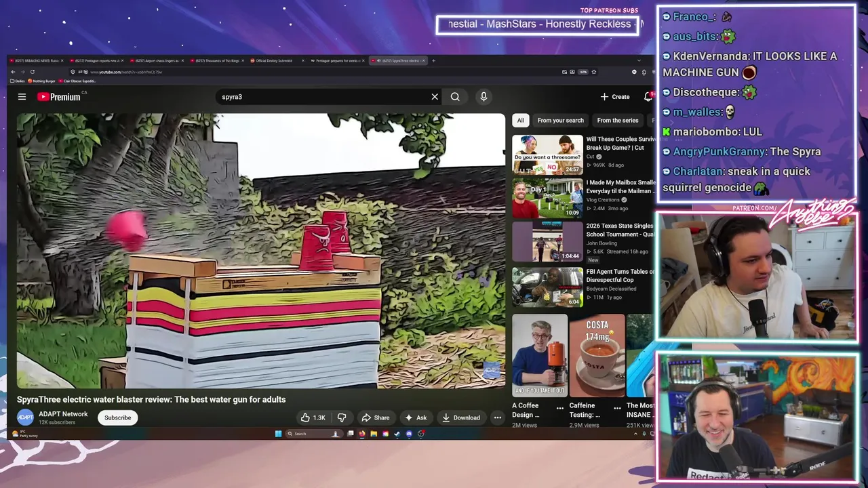
Task: Share the SpyraThree video
Action: pyautogui.click(x=376, y=418)
